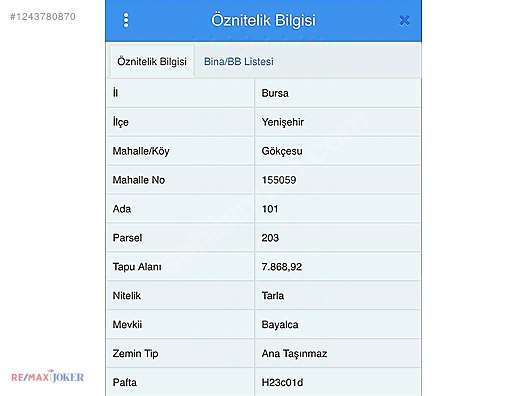528x396 pixels.
Task: Switch to the Bina/BB Listesi tab
Action: [x=239, y=62]
